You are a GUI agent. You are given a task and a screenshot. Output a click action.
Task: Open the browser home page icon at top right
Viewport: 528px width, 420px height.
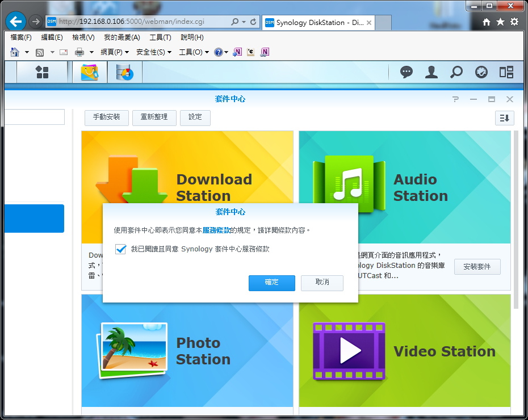486,22
